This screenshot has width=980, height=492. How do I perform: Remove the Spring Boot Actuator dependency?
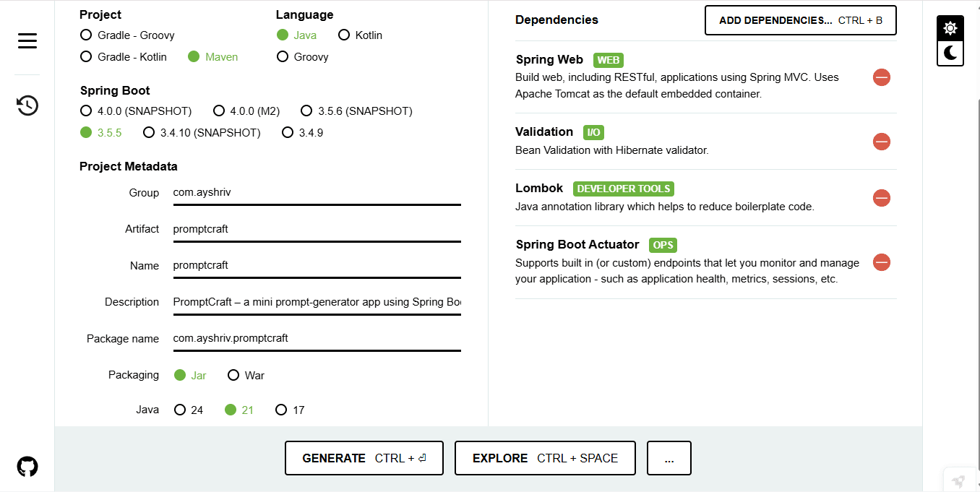click(x=882, y=262)
